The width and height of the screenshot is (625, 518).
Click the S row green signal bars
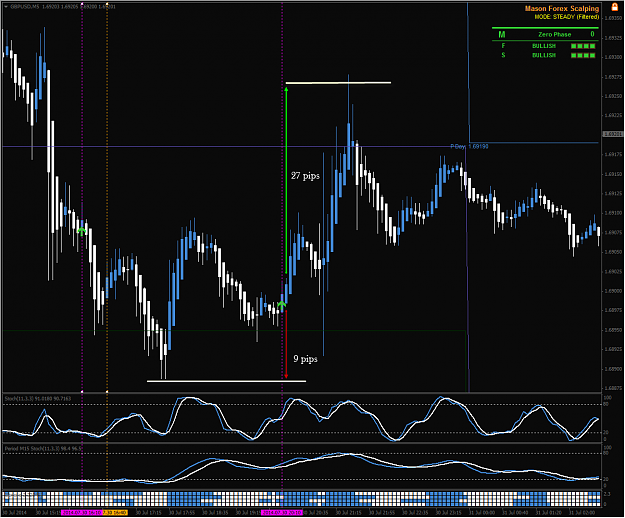[x=583, y=56]
